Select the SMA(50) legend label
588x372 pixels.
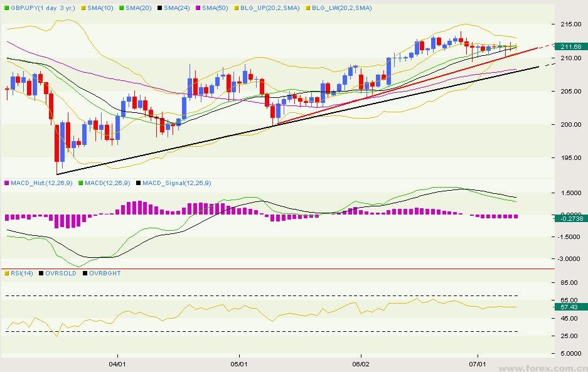coord(213,8)
